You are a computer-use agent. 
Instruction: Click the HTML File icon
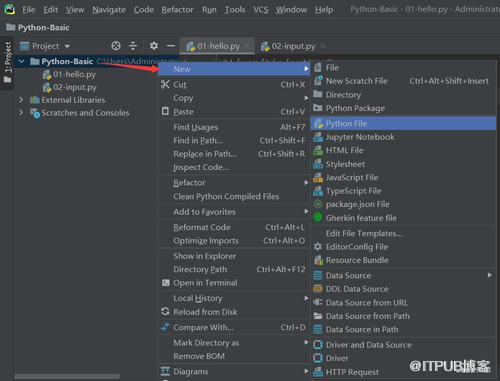click(x=318, y=150)
